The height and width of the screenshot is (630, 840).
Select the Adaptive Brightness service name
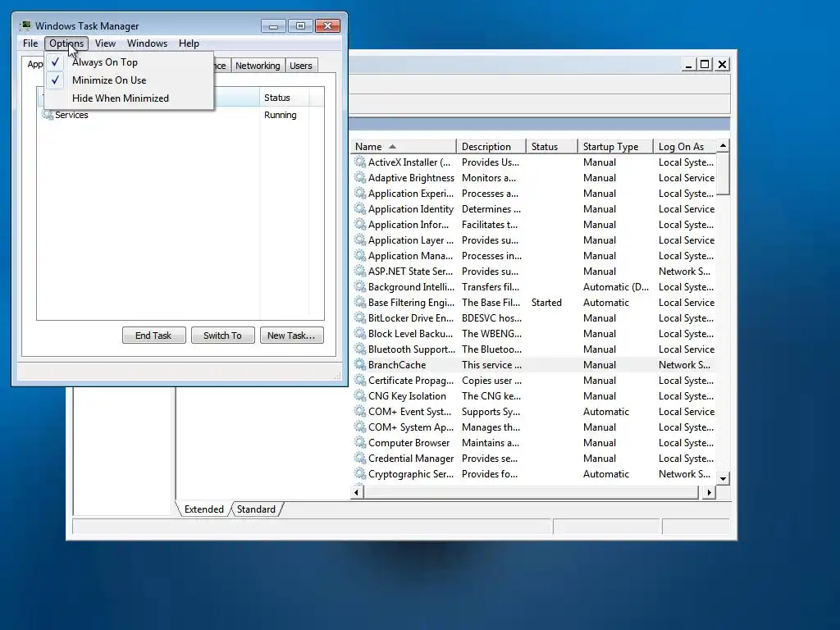pos(411,178)
